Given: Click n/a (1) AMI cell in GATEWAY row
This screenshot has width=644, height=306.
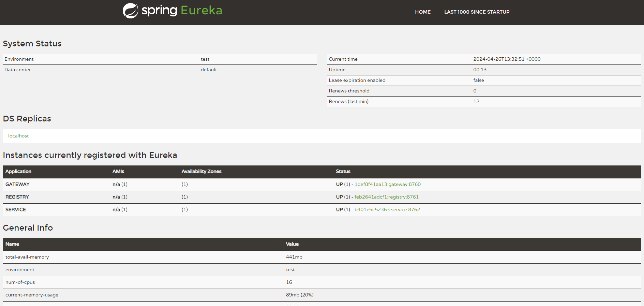Looking at the screenshot, I should pos(120,184).
